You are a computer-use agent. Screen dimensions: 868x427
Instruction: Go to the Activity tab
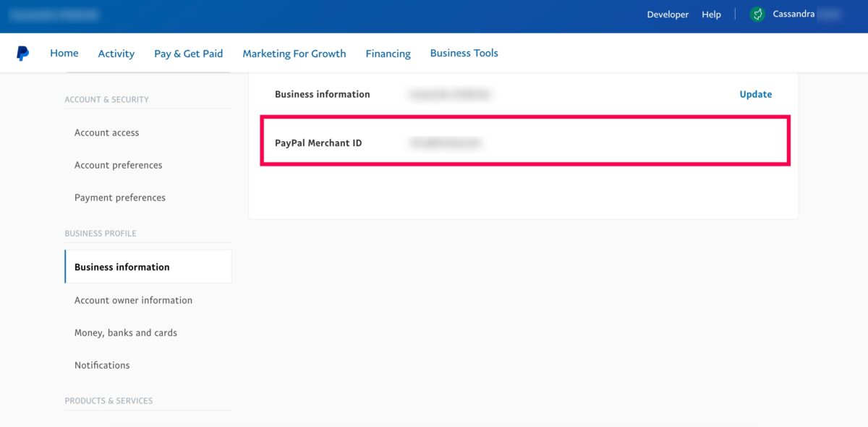tap(116, 54)
